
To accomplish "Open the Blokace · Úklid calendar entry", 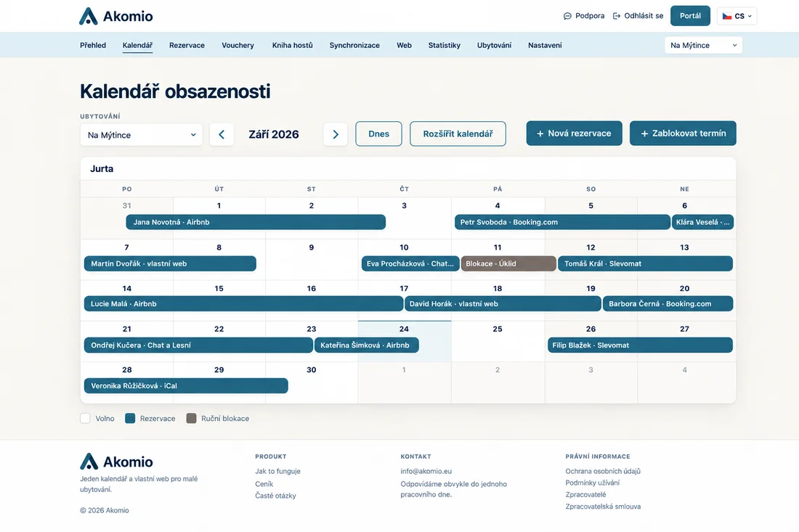I will tap(508, 263).
